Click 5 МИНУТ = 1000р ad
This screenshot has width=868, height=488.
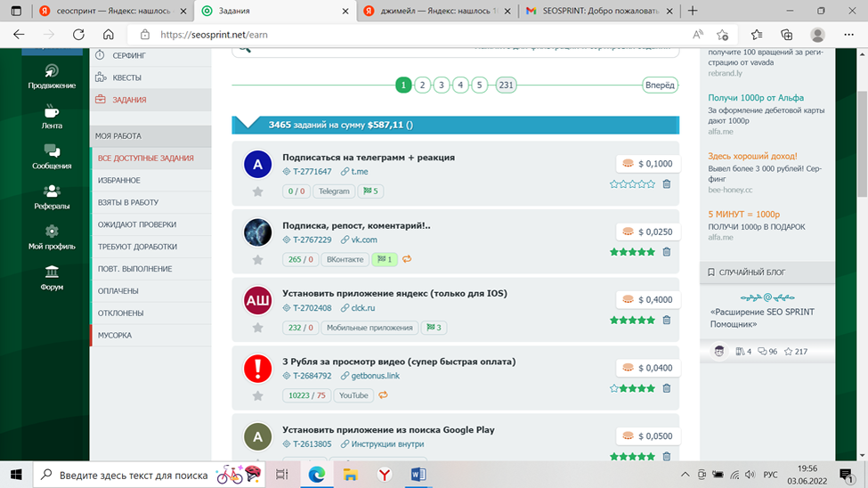(743, 214)
